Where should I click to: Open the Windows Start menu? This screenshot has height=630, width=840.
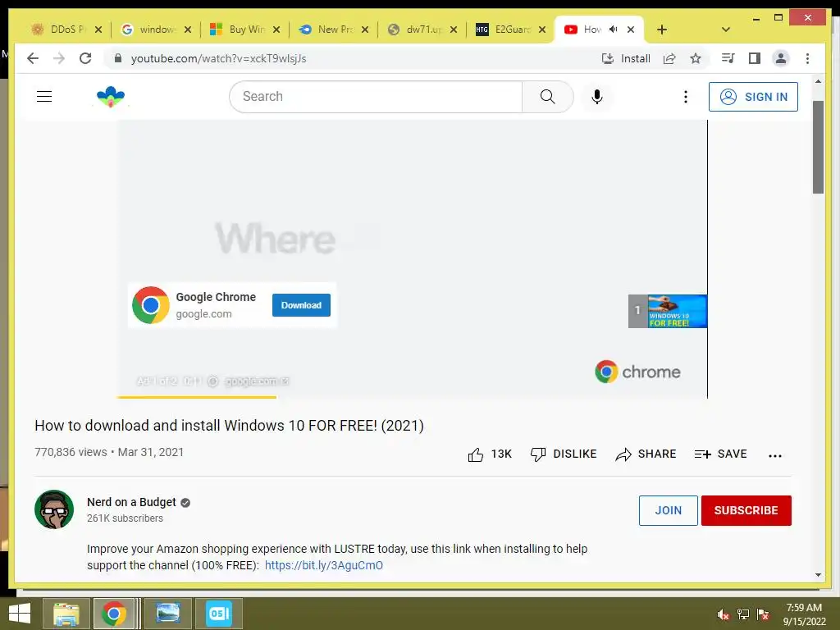20,614
